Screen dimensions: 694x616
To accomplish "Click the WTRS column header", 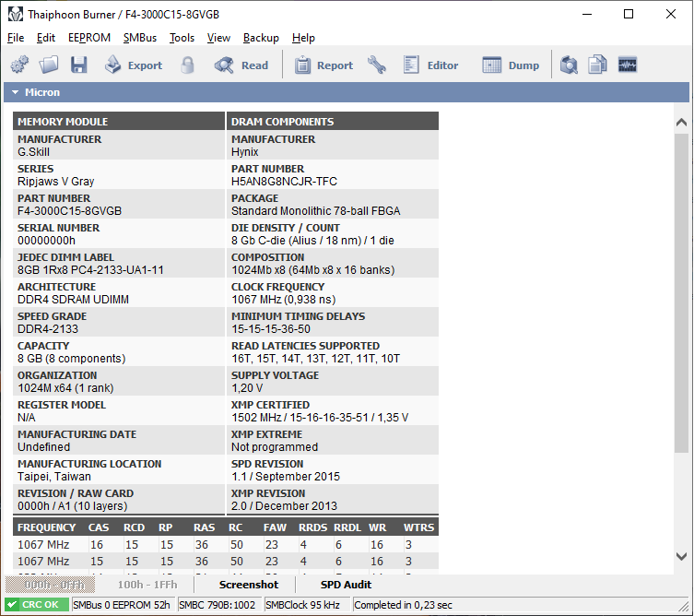I will pos(418,527).
